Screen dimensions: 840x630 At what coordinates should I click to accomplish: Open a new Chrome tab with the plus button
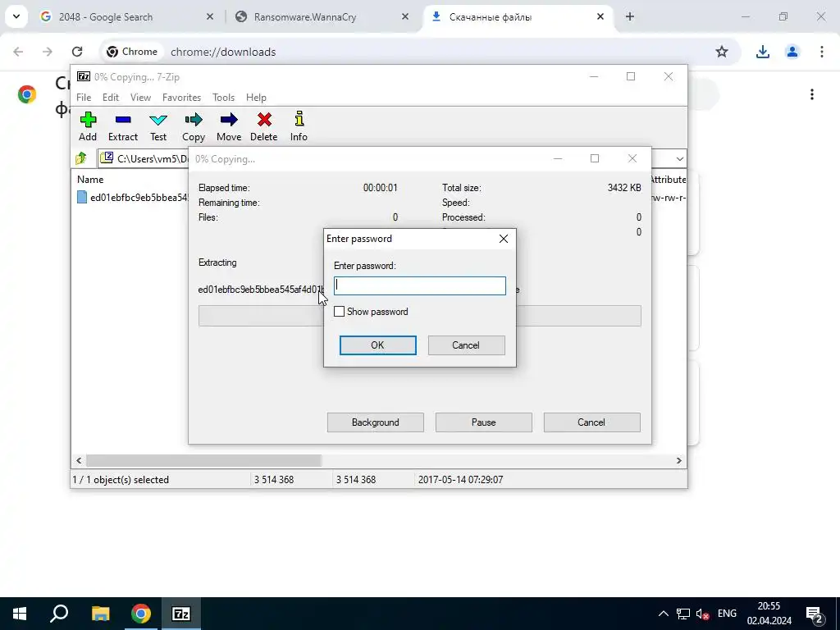click(630, 16)
